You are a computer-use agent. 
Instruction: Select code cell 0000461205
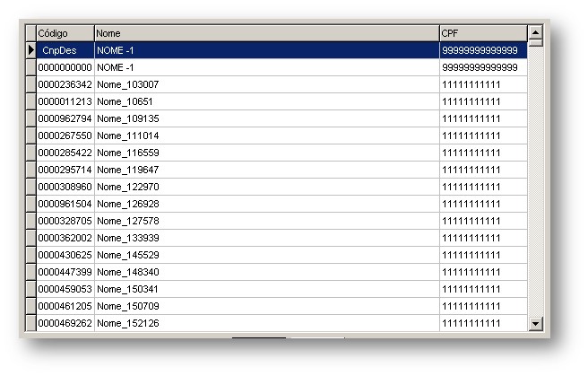(65, 306)
